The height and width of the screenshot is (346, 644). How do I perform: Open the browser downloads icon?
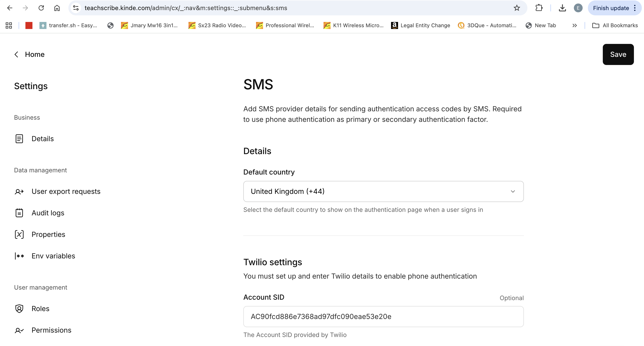[562, 8]
